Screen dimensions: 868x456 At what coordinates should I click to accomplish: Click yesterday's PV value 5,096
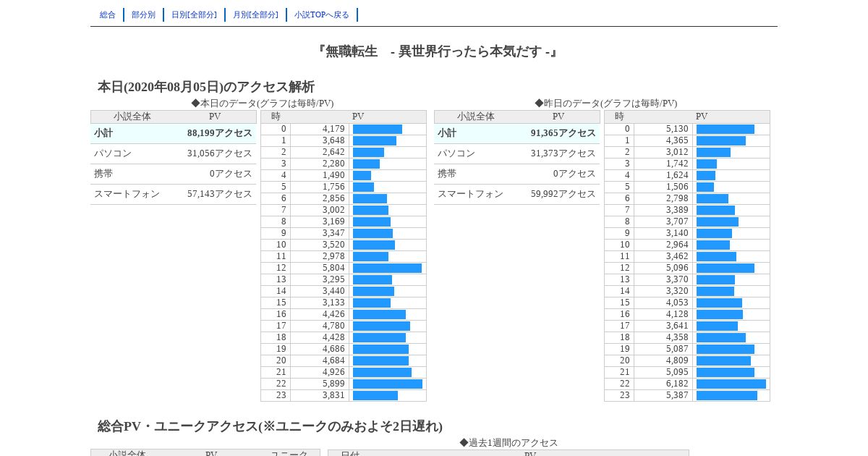[x=677, y=268]
